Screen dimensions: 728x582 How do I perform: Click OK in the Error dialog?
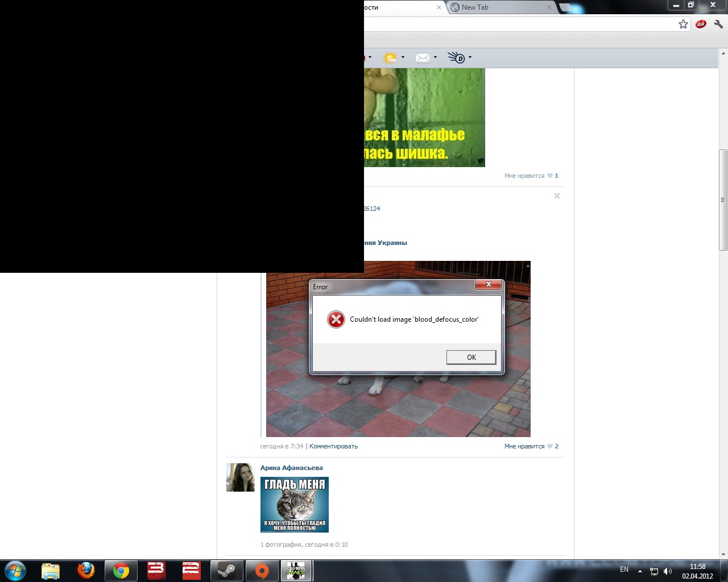[x=471, y=357]
